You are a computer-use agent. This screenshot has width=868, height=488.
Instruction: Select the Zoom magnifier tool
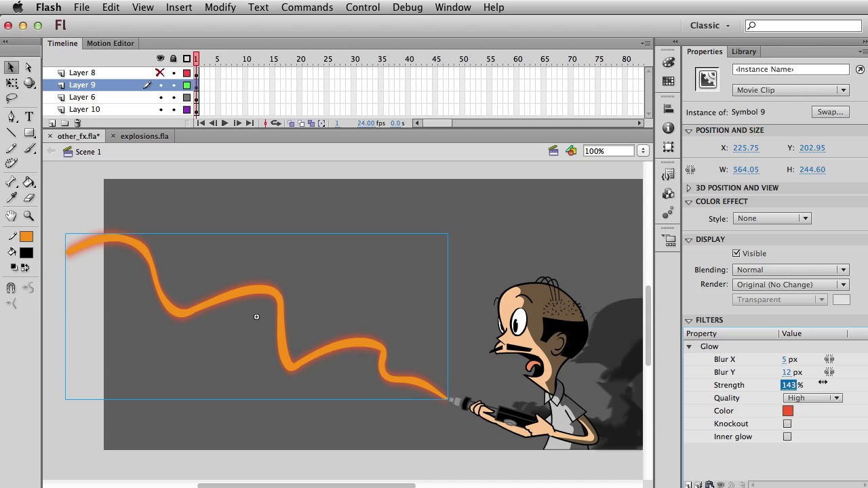(x=29, y=216)
